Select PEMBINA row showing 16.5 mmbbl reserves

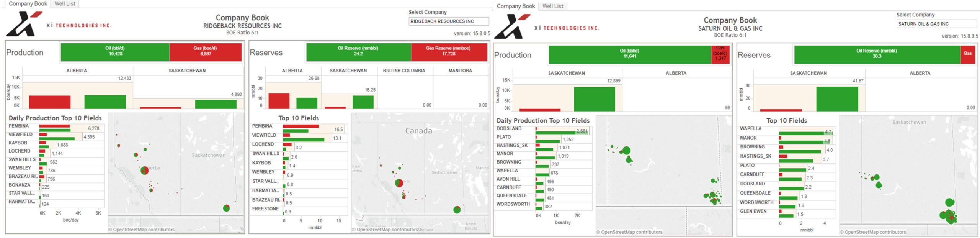[299, 128]
